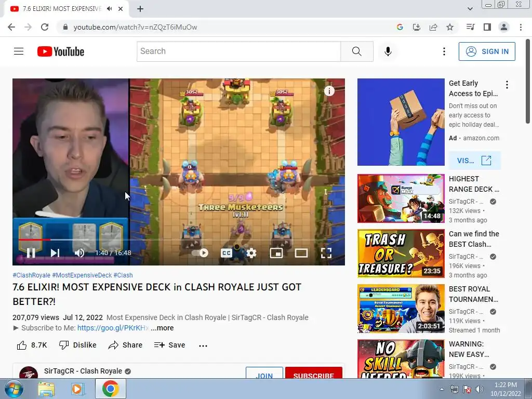
Task: Open #MostExpensiveDeck hashtag
Action: coord(82,275)
